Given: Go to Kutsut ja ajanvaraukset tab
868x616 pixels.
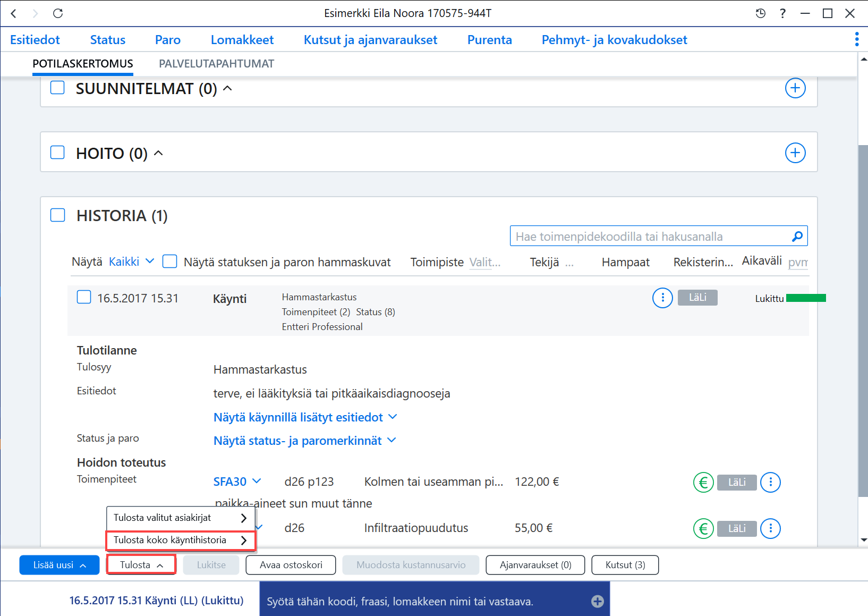Looking at the screenshot, I should 371,40.
